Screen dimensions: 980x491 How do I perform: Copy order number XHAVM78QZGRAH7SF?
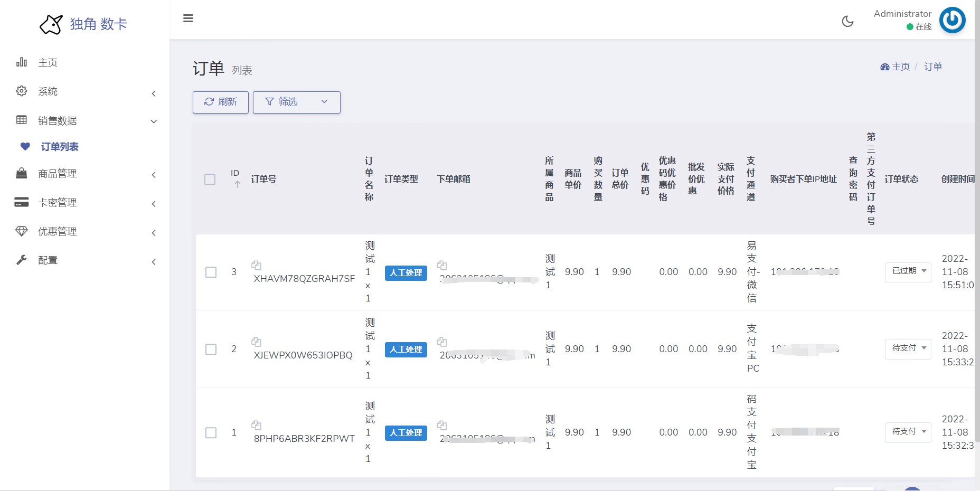pyautogui.click(x=257, y=265)
